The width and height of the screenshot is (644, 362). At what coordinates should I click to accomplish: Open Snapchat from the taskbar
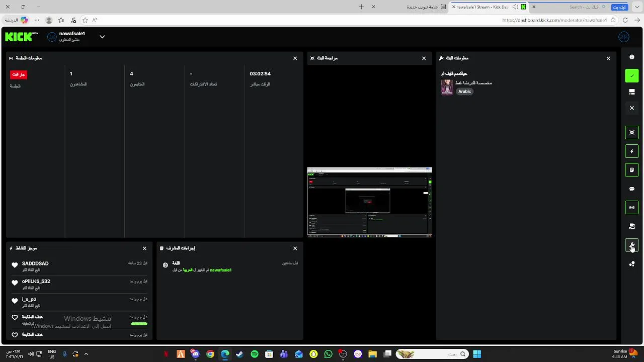click(x=313, y=354)
